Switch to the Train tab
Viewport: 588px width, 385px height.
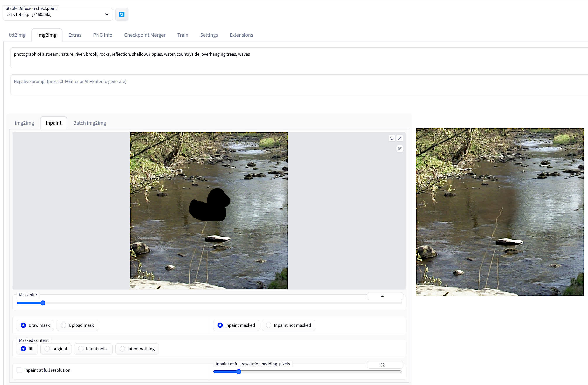coord(183,35)
